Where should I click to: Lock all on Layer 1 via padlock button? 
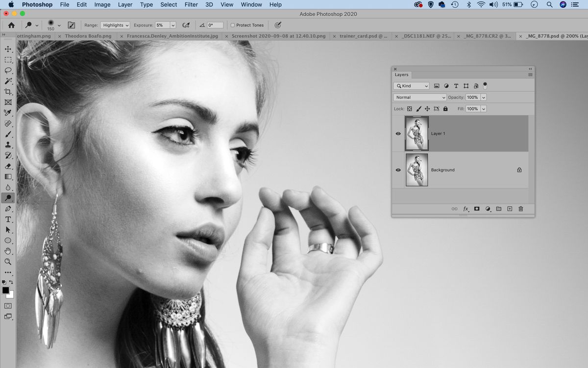(x=445, y=108)
